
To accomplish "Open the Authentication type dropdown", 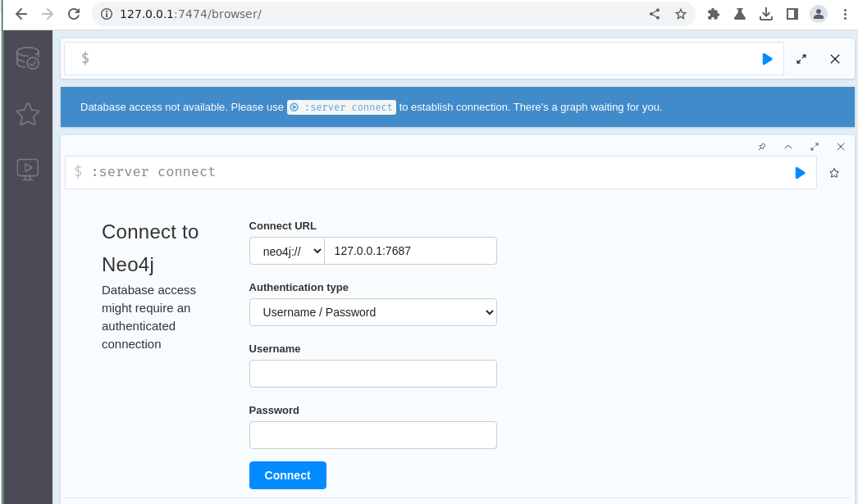I will click(x=372, y=312).
